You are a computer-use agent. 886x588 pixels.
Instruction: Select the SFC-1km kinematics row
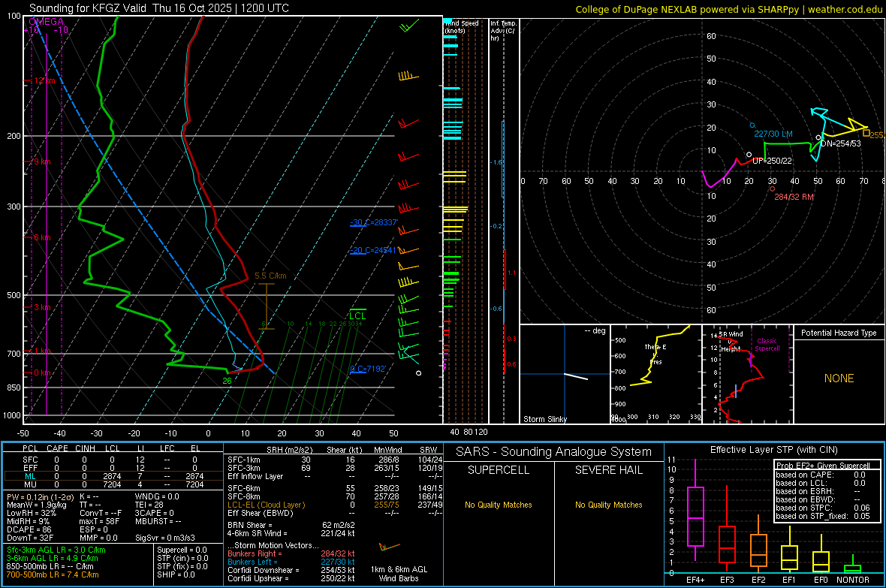pyautogui.click(x=335, y=460)
